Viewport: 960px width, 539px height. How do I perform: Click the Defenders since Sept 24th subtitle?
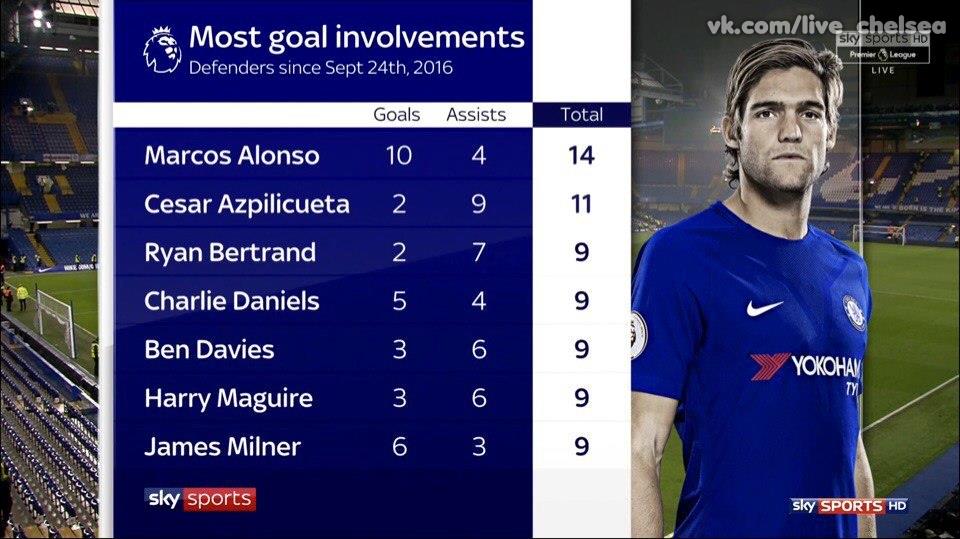click(x=320, y=67)
